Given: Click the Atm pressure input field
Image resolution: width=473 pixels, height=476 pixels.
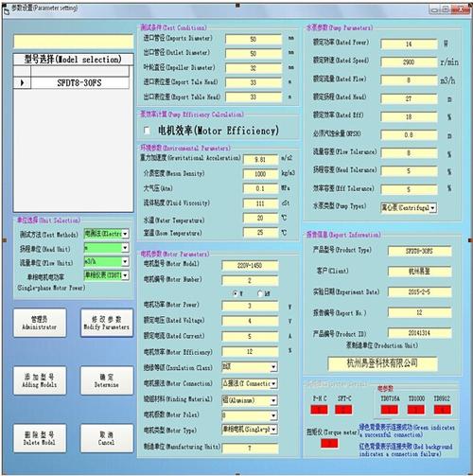Looking at the screenshot, I should click(x=260, y=188).
